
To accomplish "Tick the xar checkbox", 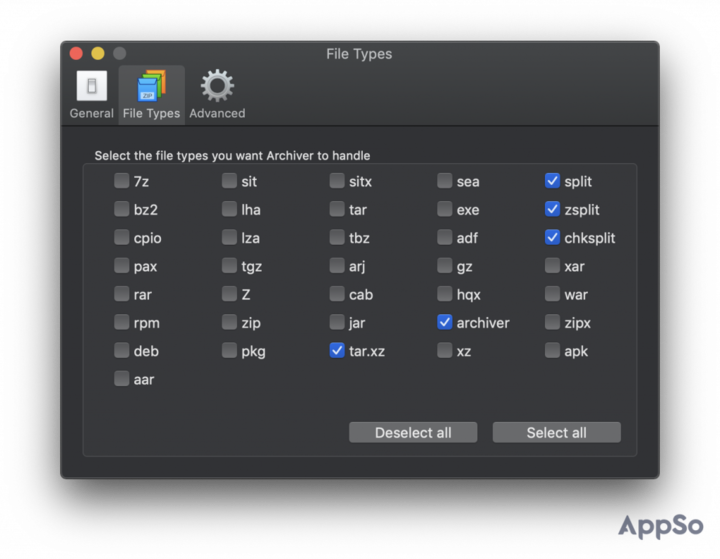I will pos(552,265).
